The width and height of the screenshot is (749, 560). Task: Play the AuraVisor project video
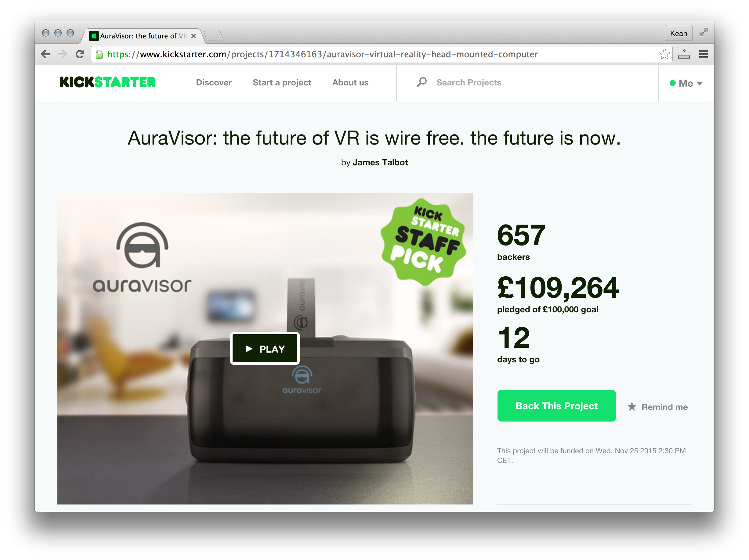pos(265,349)
